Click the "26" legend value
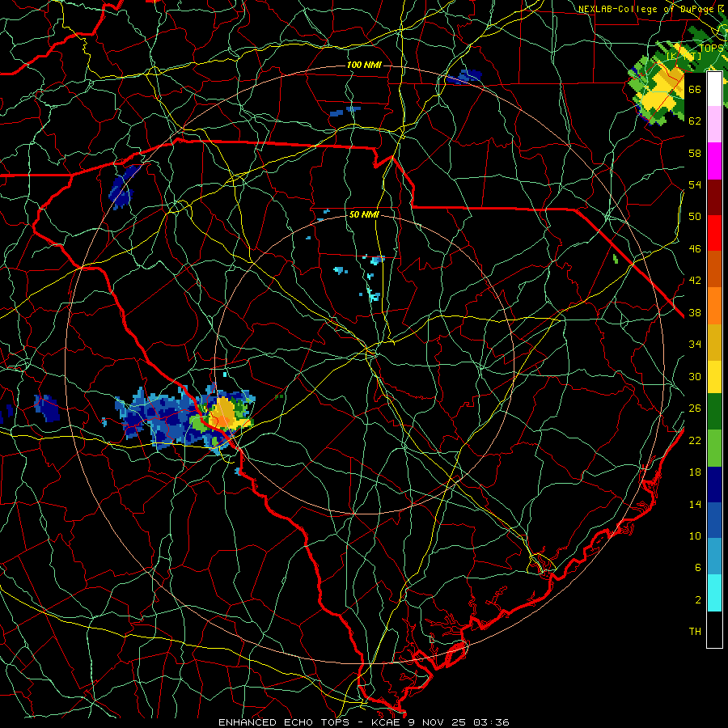This screenshot has height=728, width=728. click(695, 408)
